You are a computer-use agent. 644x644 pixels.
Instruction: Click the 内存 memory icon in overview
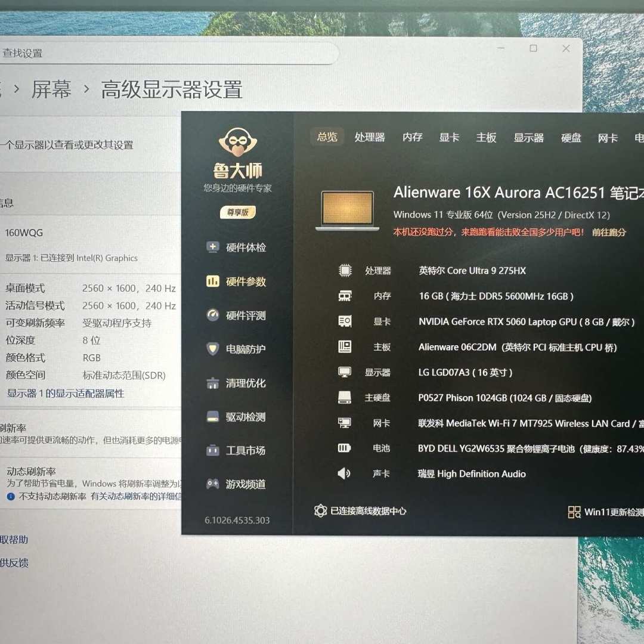point(345,296)
